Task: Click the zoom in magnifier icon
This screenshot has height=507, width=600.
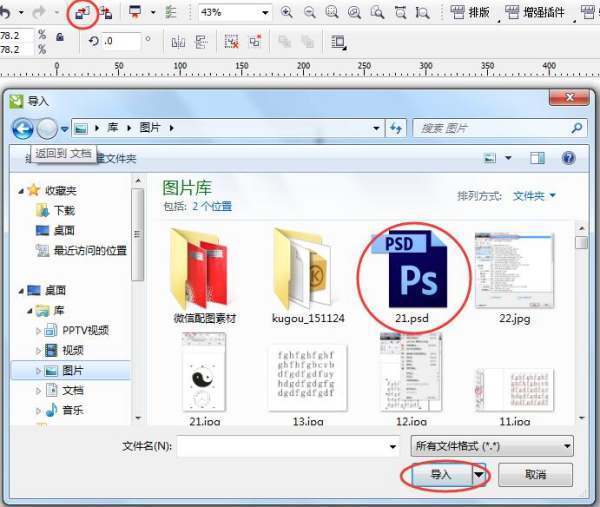Action: click(287, 13)
